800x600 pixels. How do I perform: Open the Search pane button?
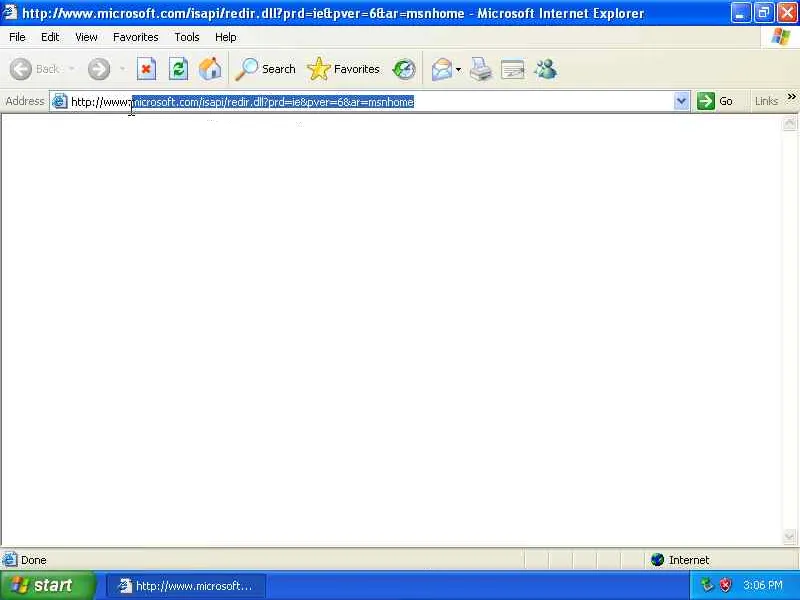click(265, 69)
